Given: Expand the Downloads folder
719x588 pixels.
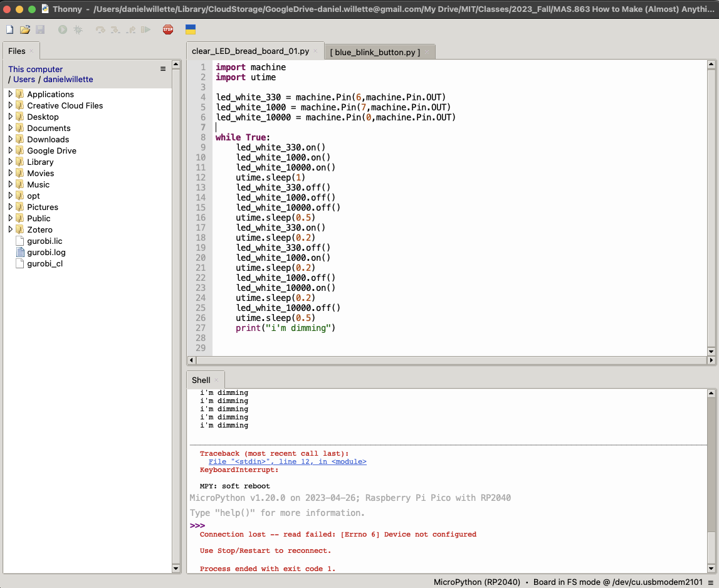Looking at the screenshot, I should pos(11,139).
